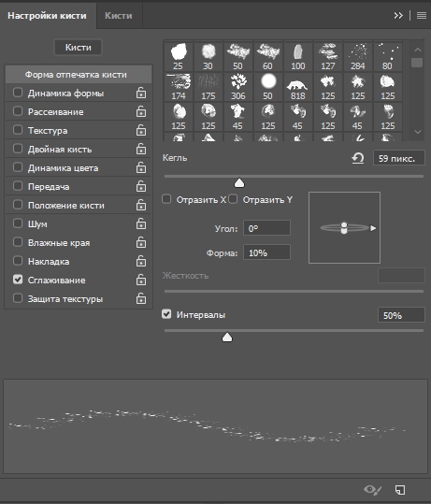Image resolution: width=431 pixels, height=504 pixels.
Task: Enable Динамика формы checkbox
Action: [x=18, y=93]
